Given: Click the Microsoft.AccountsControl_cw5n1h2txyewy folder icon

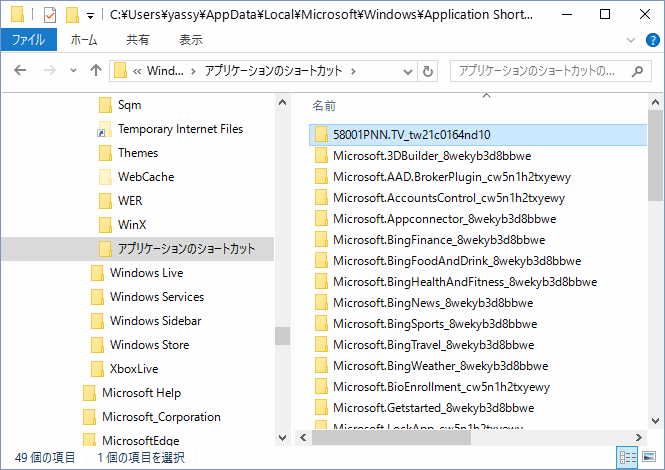Looking at the screenshot, I should pos(321,198).
